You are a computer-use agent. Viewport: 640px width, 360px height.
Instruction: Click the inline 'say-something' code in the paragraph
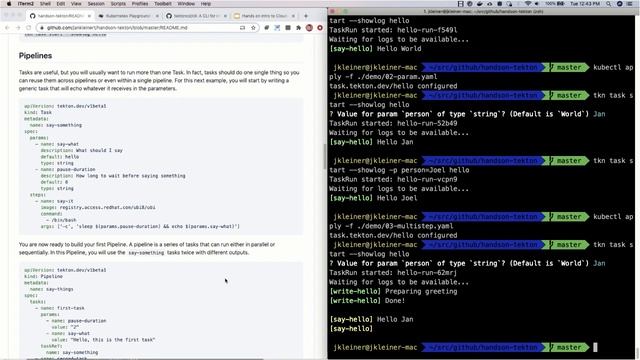pos(146,253)
